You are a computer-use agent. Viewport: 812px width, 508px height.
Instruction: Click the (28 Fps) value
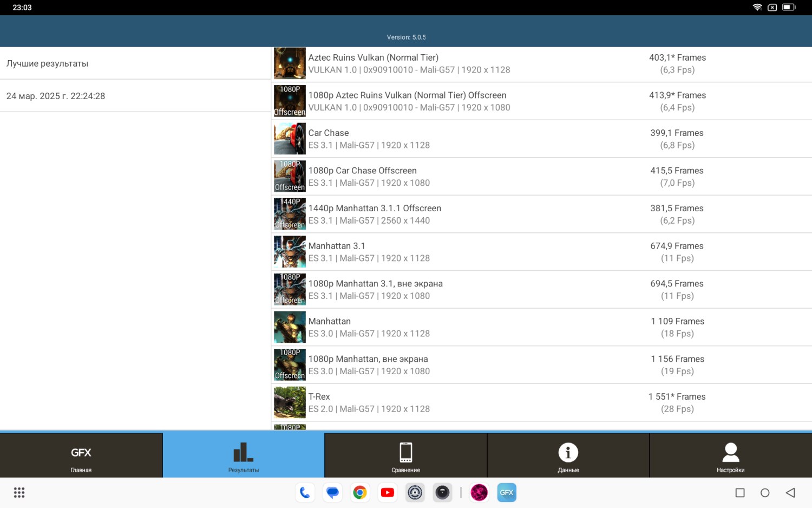[x=677, y=409]
